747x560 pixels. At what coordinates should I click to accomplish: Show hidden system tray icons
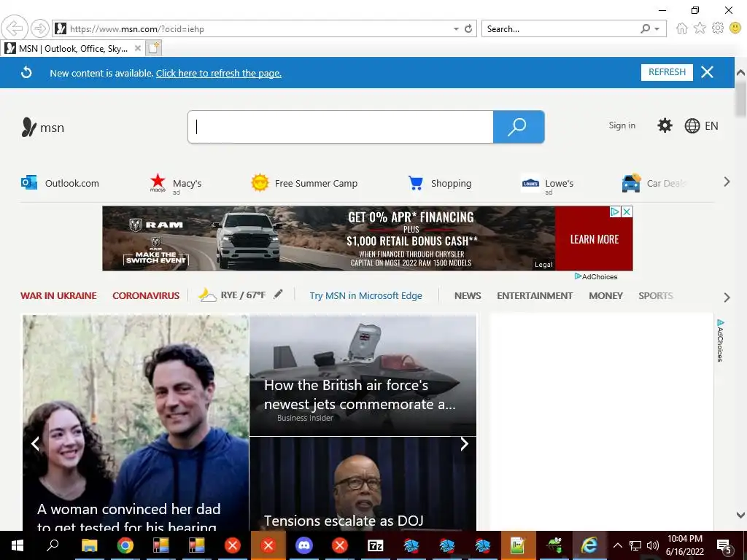click(x=617, y=545)
